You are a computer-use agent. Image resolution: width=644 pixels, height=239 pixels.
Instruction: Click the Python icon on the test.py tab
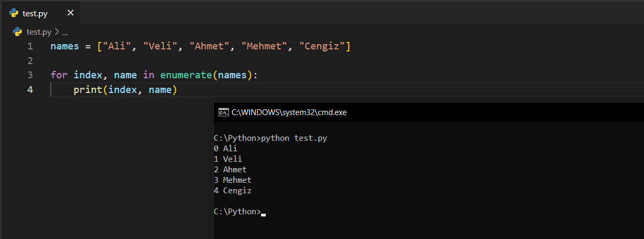pyautogui.click(x=14, y=13)
